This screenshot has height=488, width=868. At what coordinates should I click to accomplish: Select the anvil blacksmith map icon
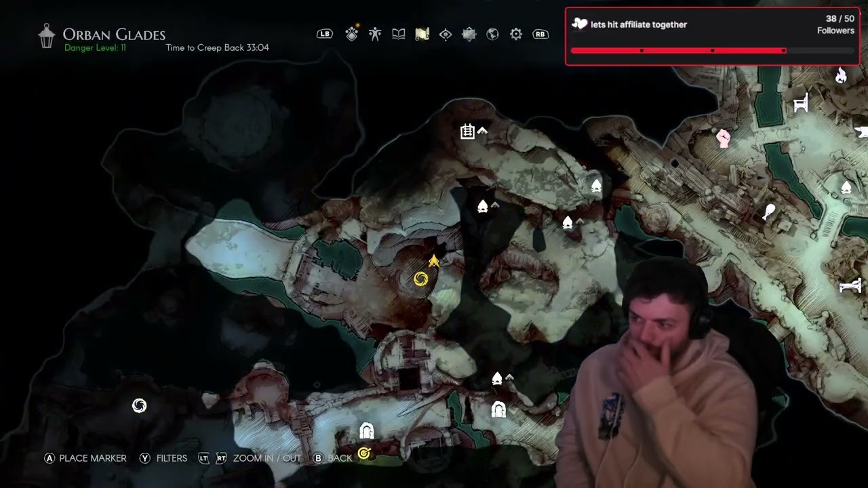pyautogui.click(x=862, y=131)
